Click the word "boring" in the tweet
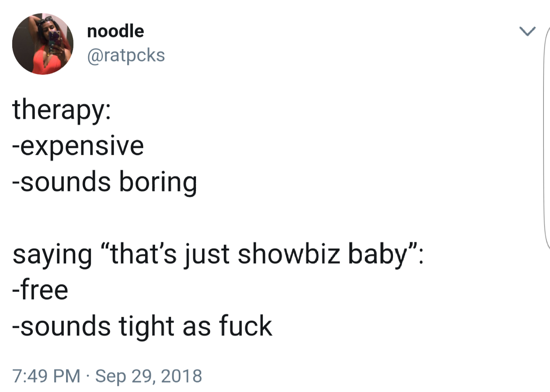Image resolution: width=550 pixels, height=392 pixels. pyautogui.click(x=158, y=182)
